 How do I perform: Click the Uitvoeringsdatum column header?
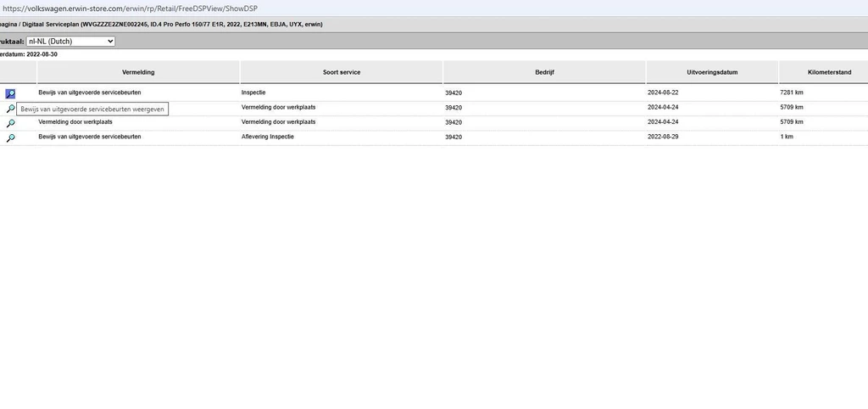[x=712, y=72]
